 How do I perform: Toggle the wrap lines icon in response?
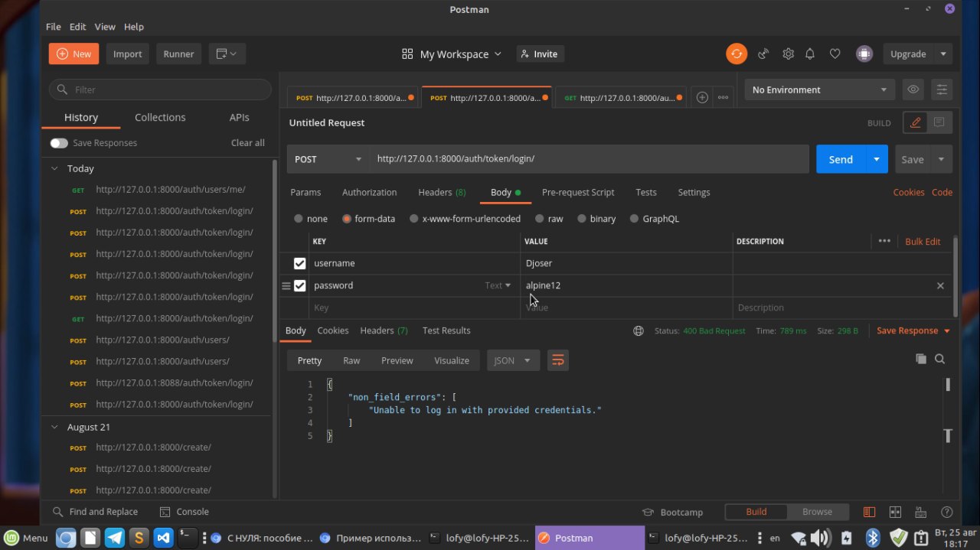point(558,360)
